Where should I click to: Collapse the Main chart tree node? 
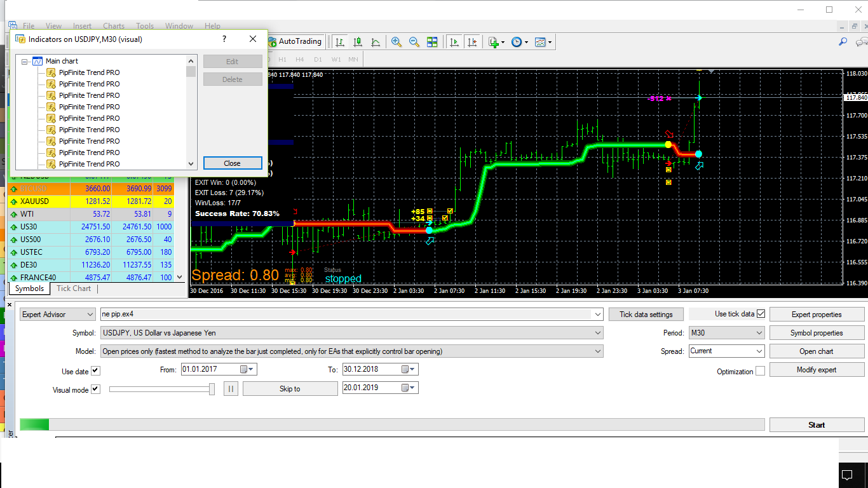point(25,62)
